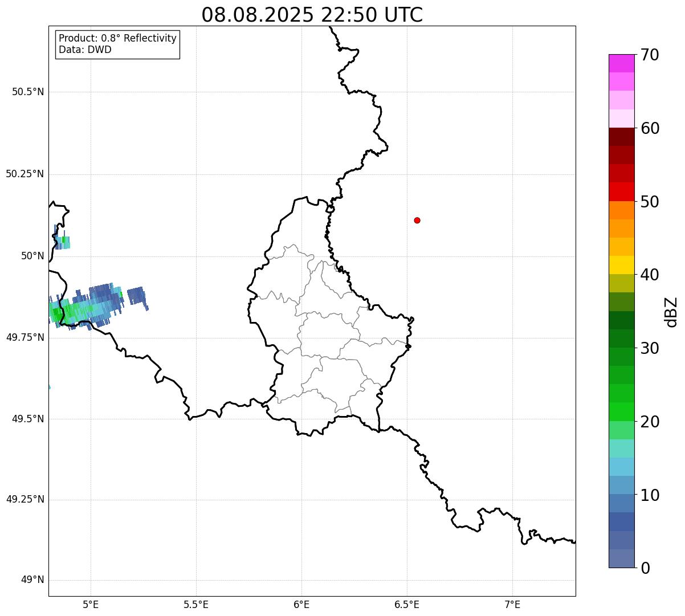The height and width of the screenshot is (616, 685).
Task: Click the red radar site marker dot
Action: tap(417, 220)
